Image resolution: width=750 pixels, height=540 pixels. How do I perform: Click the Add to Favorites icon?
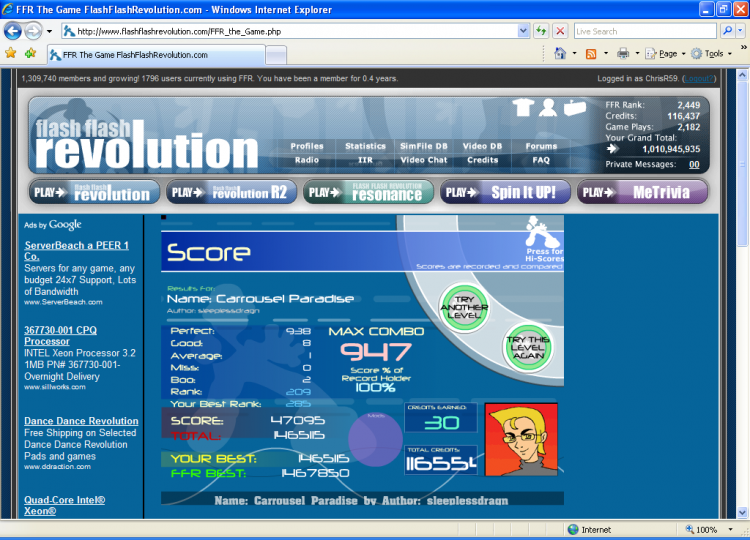point(30,53)
